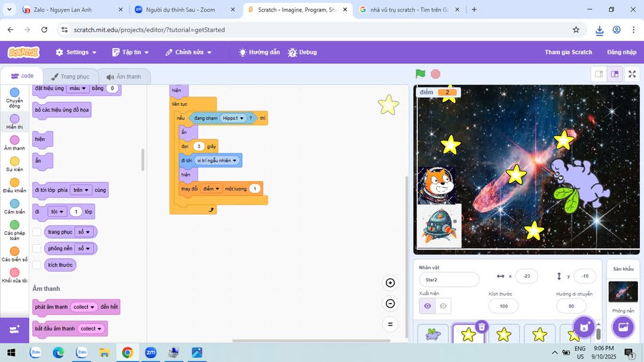Select the Chuyển động block category
Viewport: 644px width, 362px height.
[14, 98]
